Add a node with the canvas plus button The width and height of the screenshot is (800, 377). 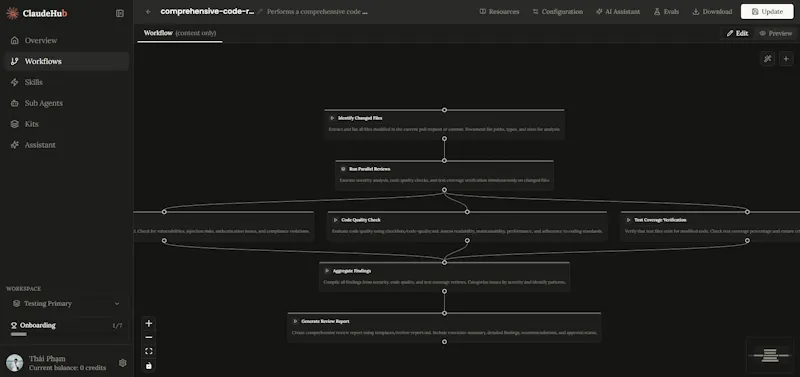pyautogui.click(x=786, y=59)
